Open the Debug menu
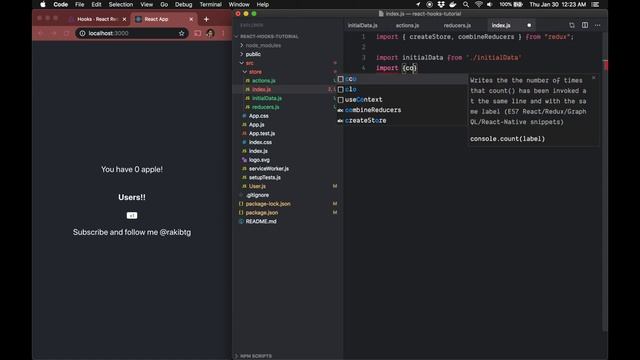640x360 pixels. [183, 4]
